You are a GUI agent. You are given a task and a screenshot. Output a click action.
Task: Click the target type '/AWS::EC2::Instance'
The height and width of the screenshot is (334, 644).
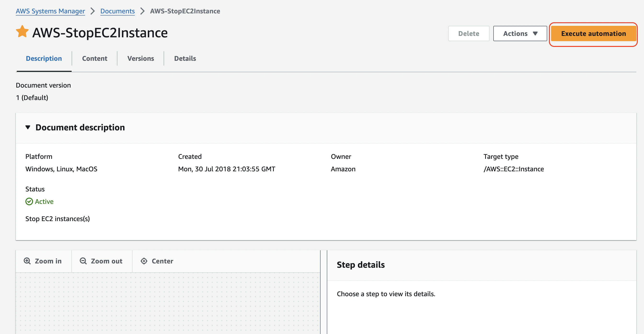point(513,169)
